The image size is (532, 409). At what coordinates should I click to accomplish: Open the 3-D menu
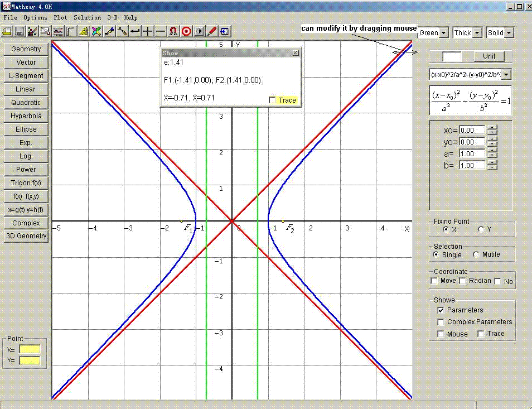coord(112,17)
